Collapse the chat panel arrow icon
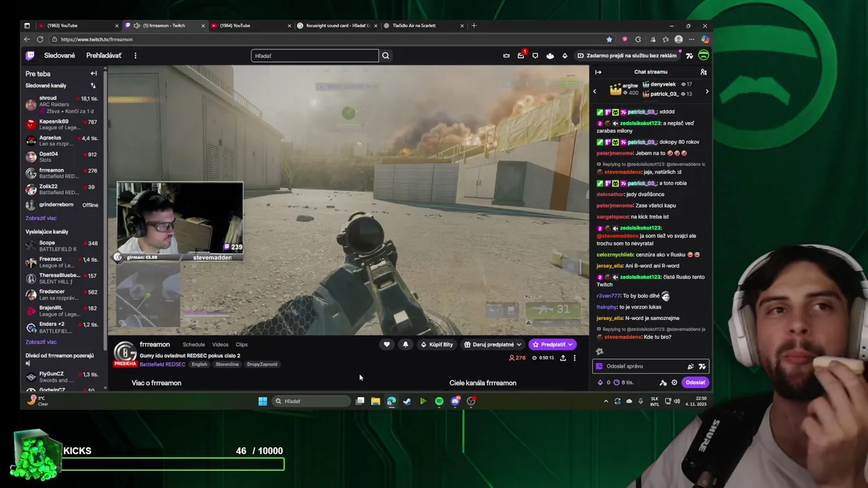Screen dimensions: 868x488 [598, 72]
